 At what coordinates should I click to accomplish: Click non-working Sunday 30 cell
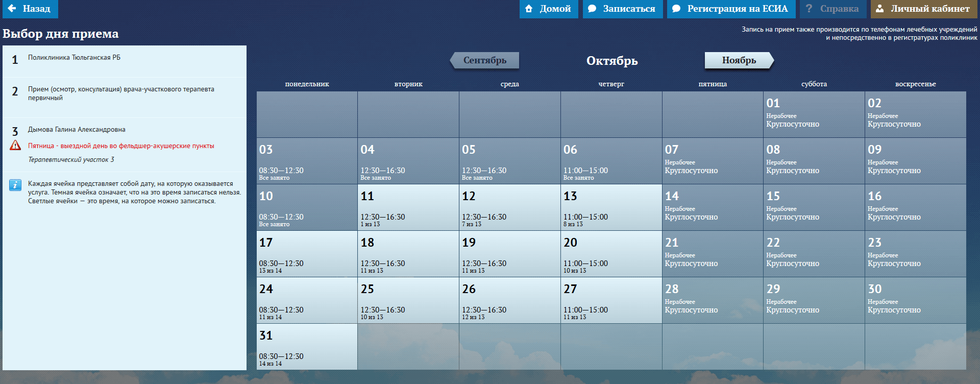click(x=916, y=300)
